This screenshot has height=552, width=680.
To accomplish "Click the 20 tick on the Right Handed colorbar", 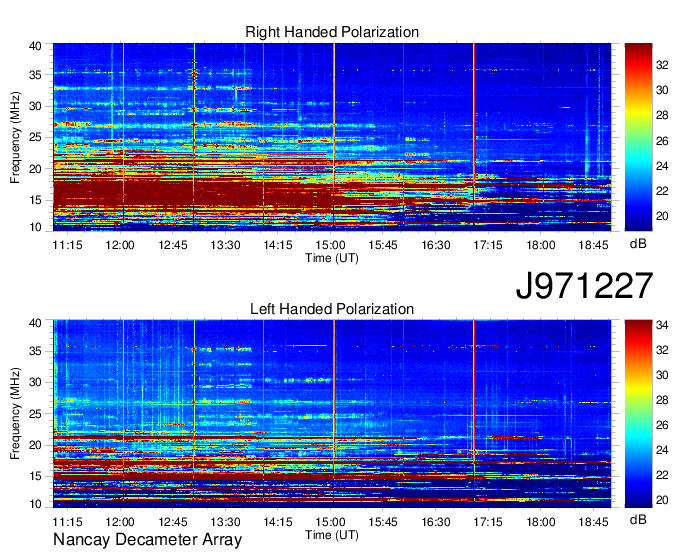I will pos(662,216).
